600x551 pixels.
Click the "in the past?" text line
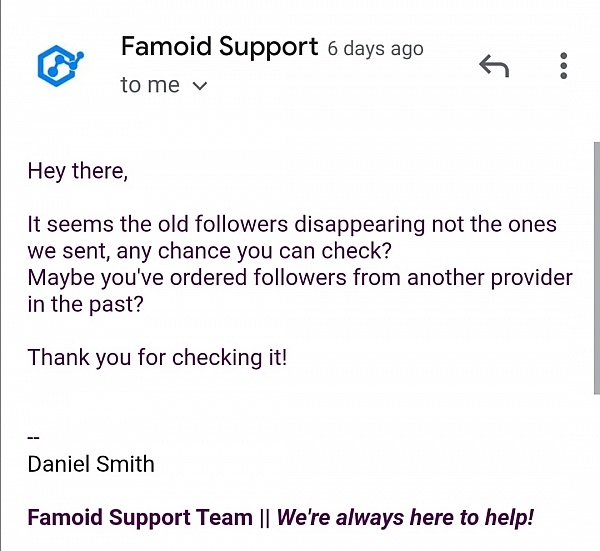coord(85,304)
